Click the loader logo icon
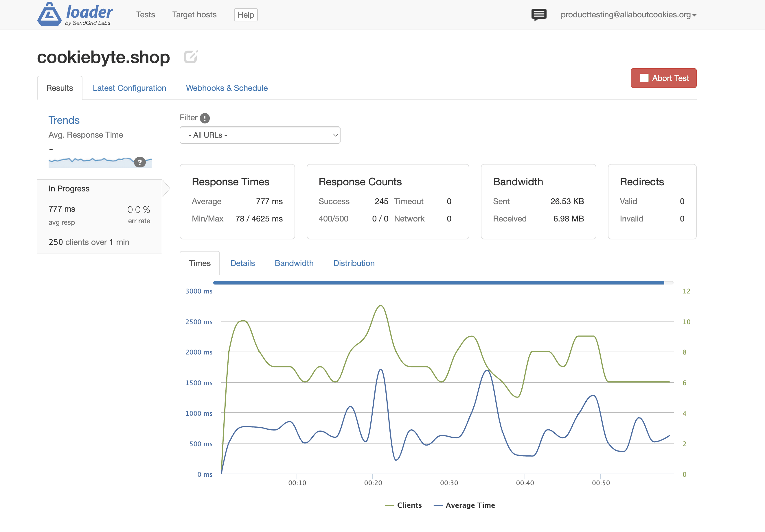The width and height of the screenshot is (765, 532). tap(49, 14)
